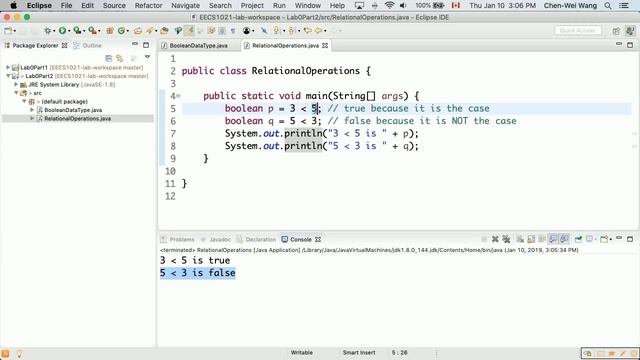
Task: Click the pin editor toolbar icon
Action: (264, 31)
